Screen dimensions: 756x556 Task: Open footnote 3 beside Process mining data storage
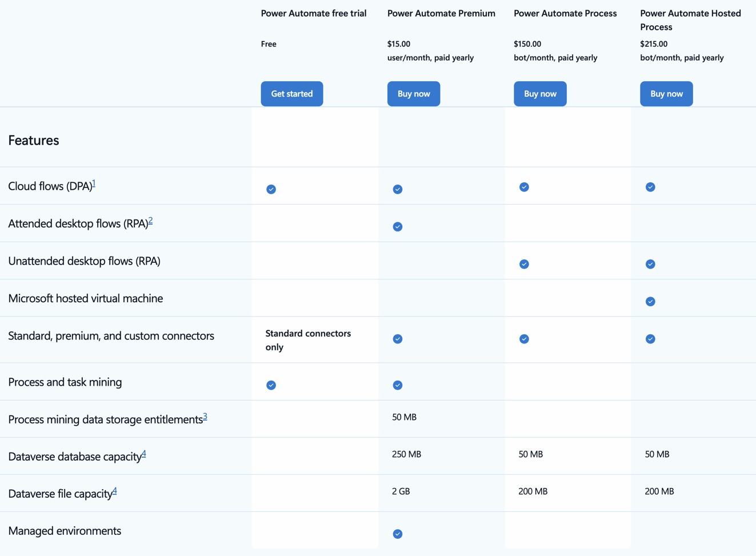coord(205,417)
